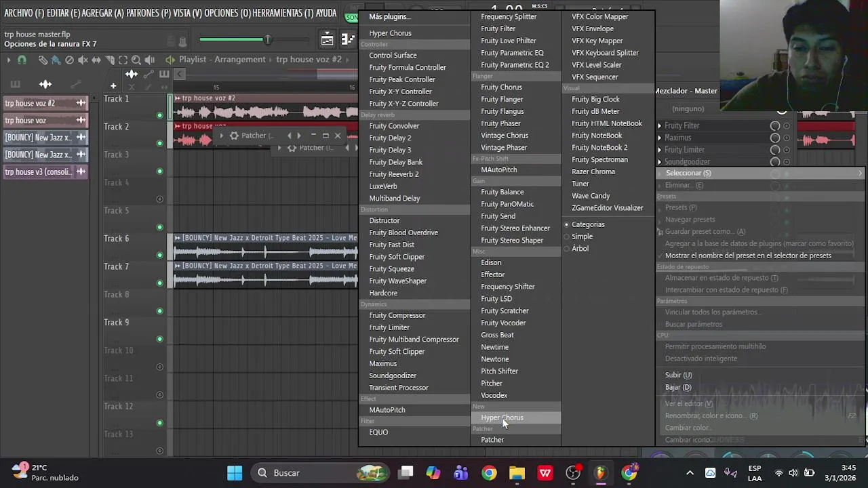Click Más plugins... at top of list

click(389, 16)
